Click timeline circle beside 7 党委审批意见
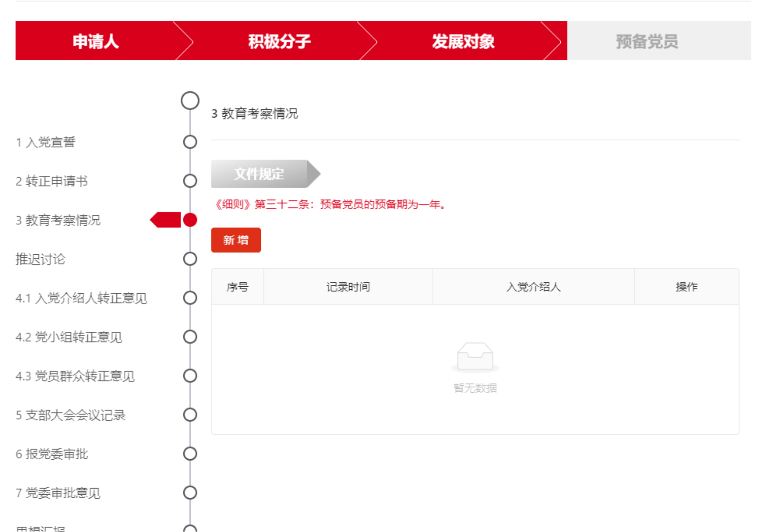768x532 pixels. click(x=190, y=493)
